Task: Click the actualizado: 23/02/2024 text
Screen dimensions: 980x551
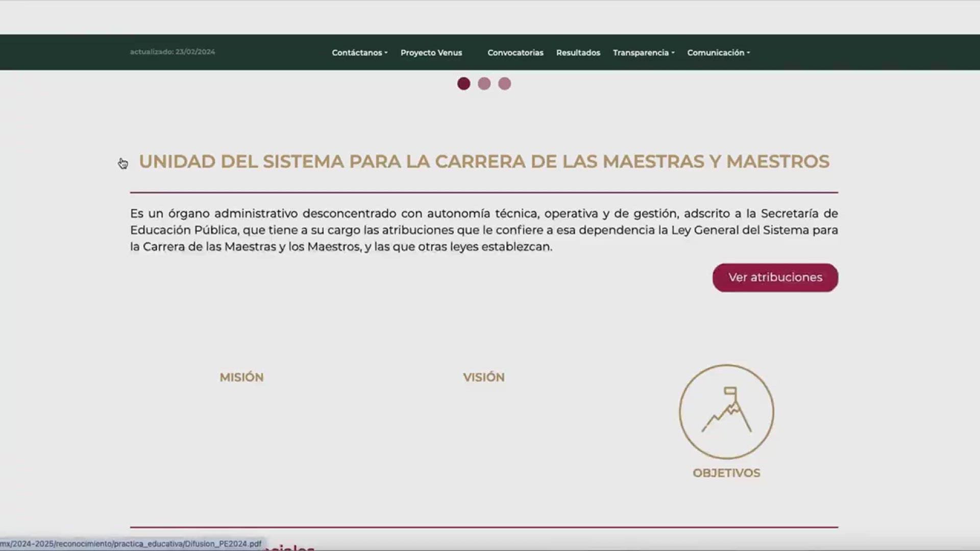Action: coord(172,52)
